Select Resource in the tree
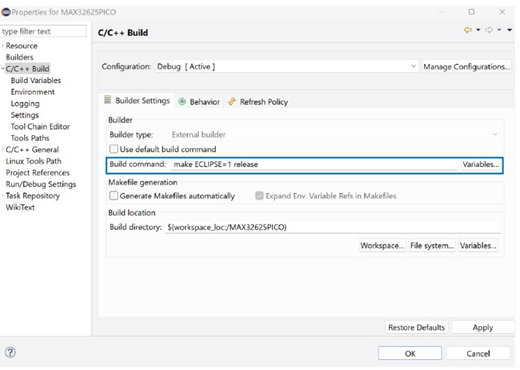Screen dimensions: 520x370 [x=21, y=46]
